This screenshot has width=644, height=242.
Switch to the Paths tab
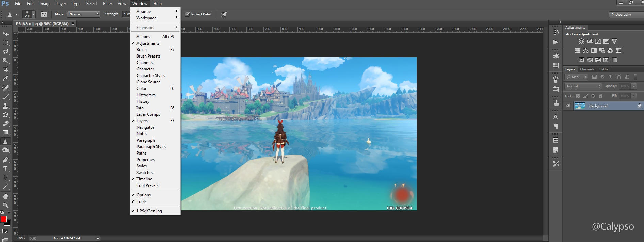[604, 69]
